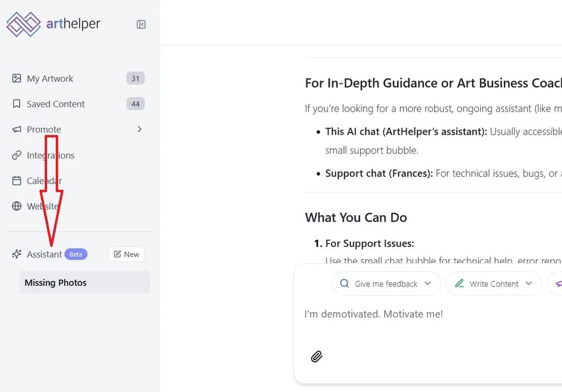
Task: Expand the Give me feedback dropdown arrow
Action: point(428,283)
